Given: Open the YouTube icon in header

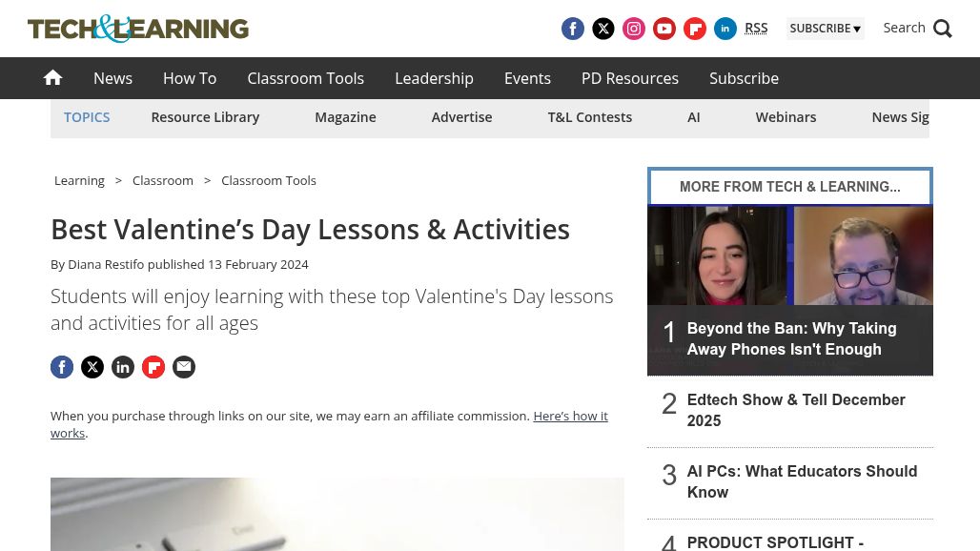Looking at the screenshot, I should [x=664, y=29].
